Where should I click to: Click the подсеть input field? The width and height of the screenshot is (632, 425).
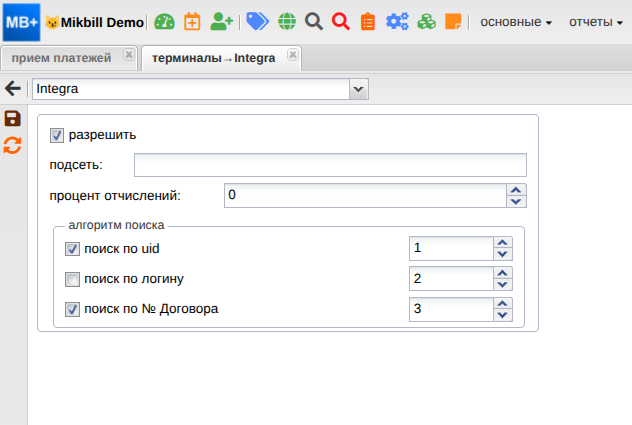[330, 165]
